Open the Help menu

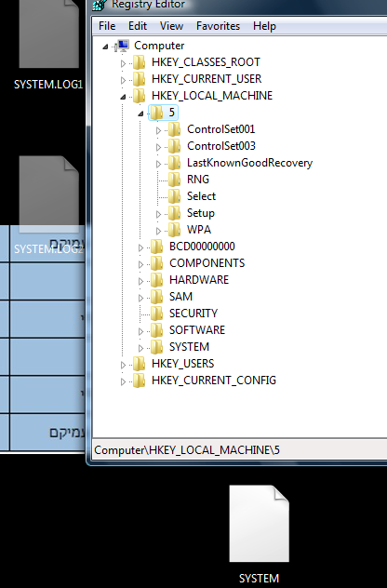(264, 26)
